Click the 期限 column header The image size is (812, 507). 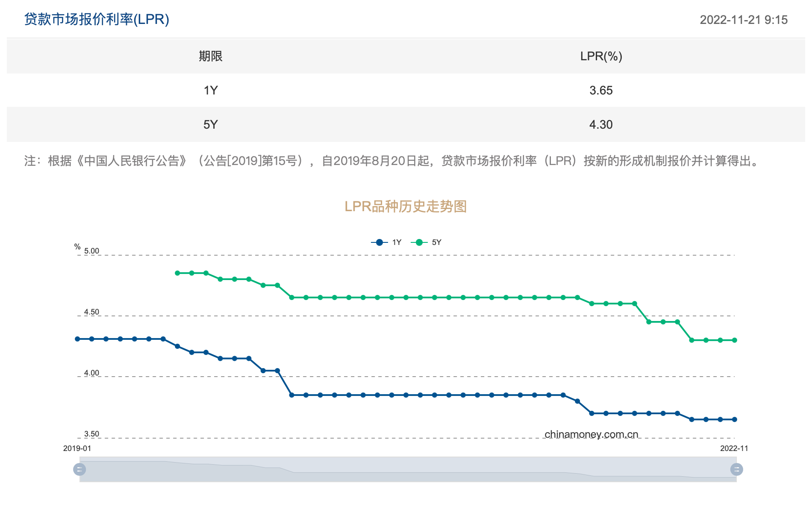coord(211,56)
